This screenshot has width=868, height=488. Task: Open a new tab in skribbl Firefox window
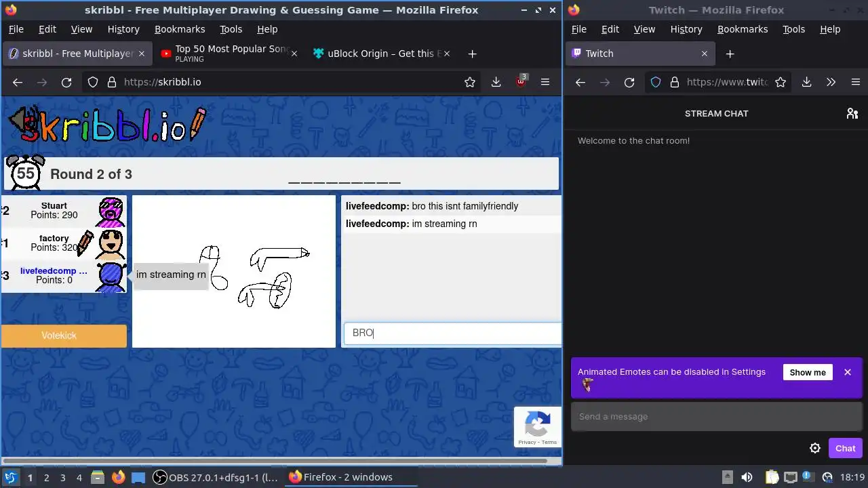[472, 54]
